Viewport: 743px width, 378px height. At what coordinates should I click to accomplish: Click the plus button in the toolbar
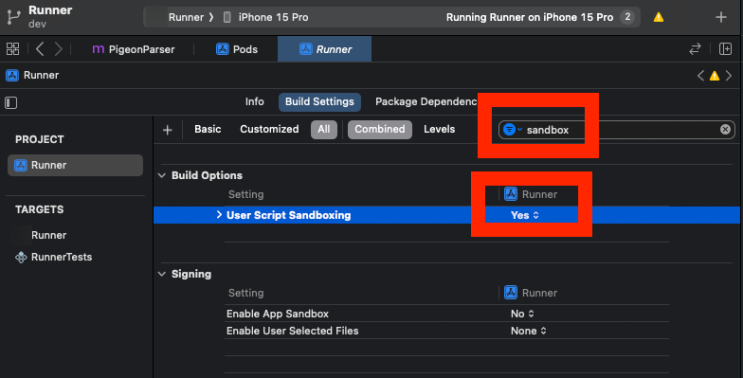click(721, 18)
